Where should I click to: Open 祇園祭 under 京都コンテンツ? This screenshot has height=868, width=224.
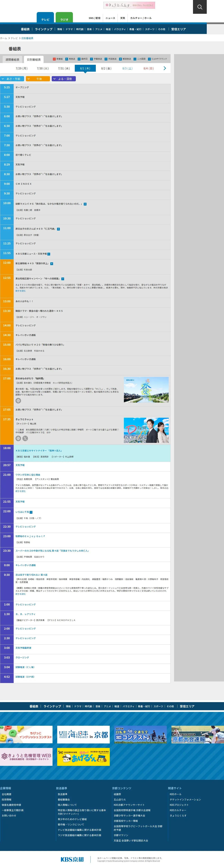(117, 794)
